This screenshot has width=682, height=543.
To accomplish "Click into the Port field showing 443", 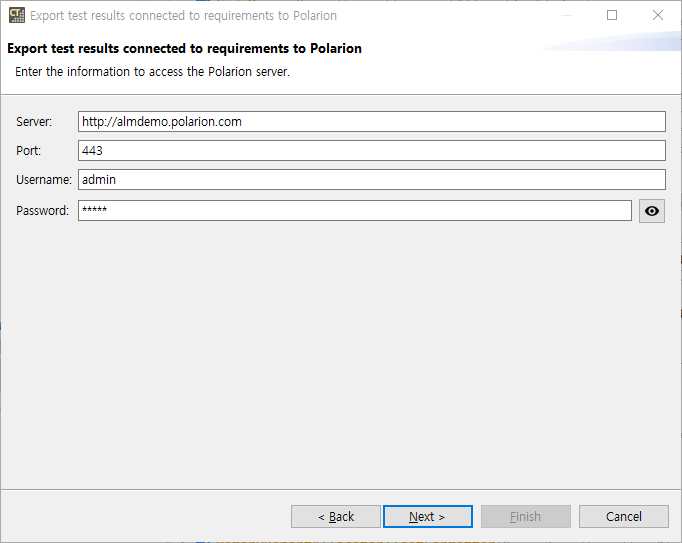I will coord(372,151).
